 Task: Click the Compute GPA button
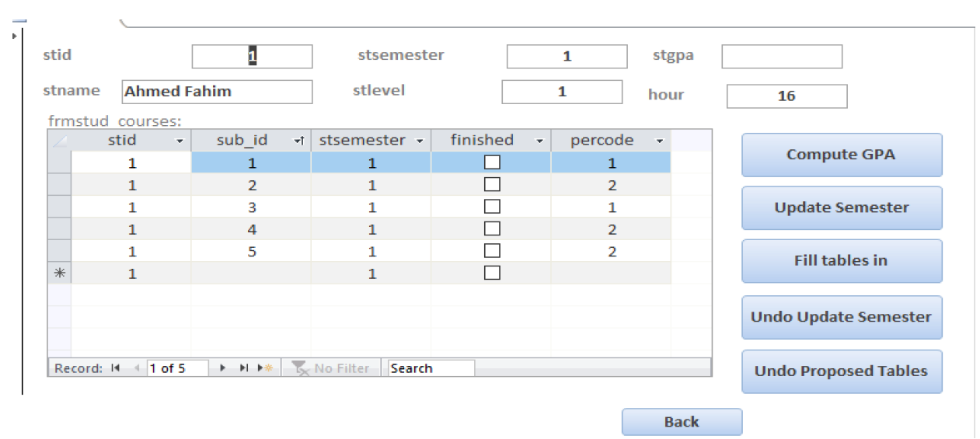click(842, 155)
